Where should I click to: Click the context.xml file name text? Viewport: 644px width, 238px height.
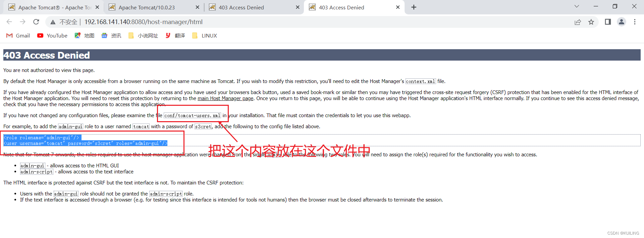[x=421, y=81]
